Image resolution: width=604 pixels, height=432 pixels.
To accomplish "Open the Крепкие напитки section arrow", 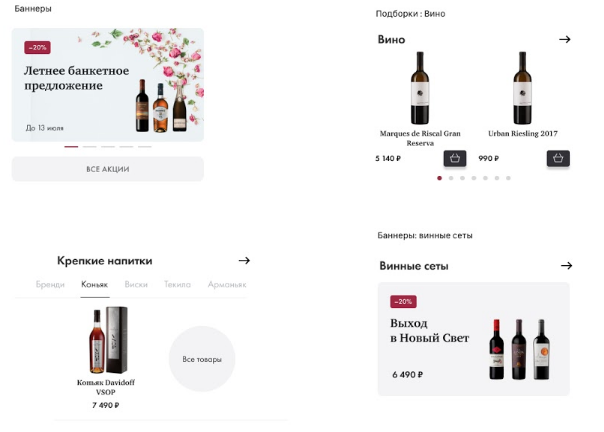I will click(x=244, y=260).
